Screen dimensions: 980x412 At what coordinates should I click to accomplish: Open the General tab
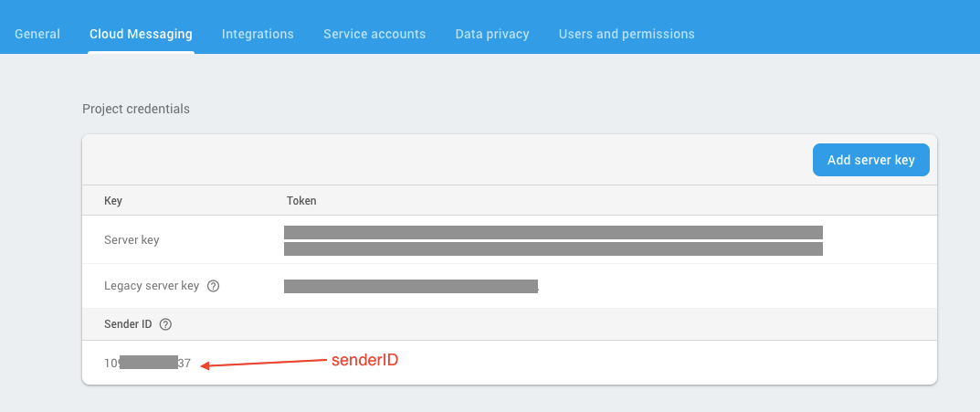tap(37, 34)
